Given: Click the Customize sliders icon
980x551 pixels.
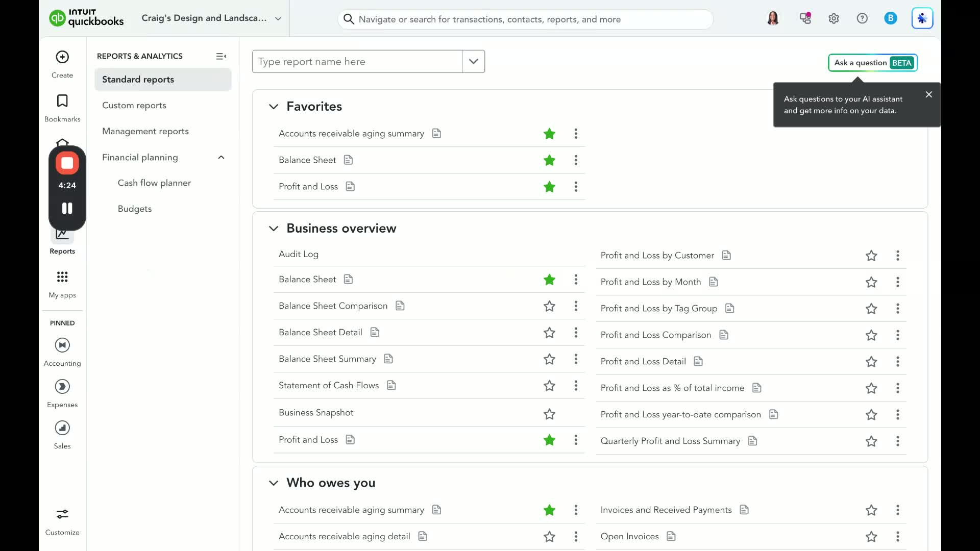Looking at the screenshot, I should coord(62,514).
